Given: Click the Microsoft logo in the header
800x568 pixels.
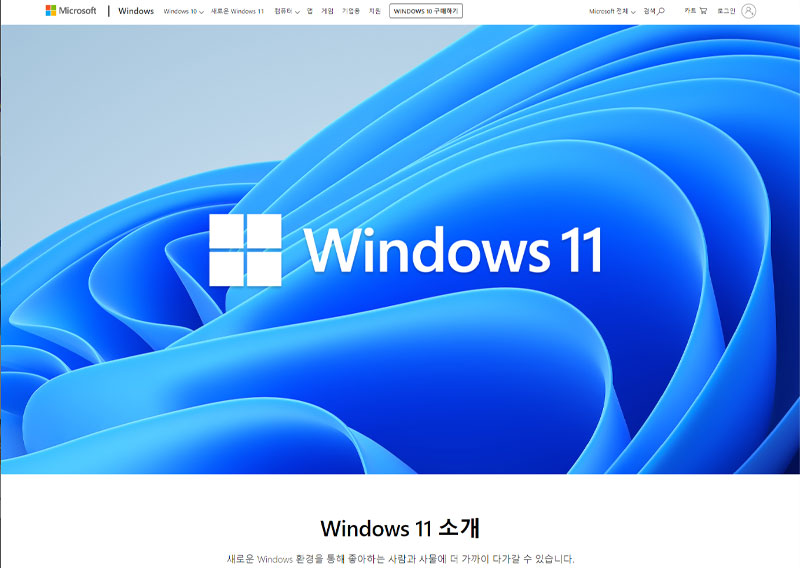Looking at the screenshot, I should (x=71, y=10).
